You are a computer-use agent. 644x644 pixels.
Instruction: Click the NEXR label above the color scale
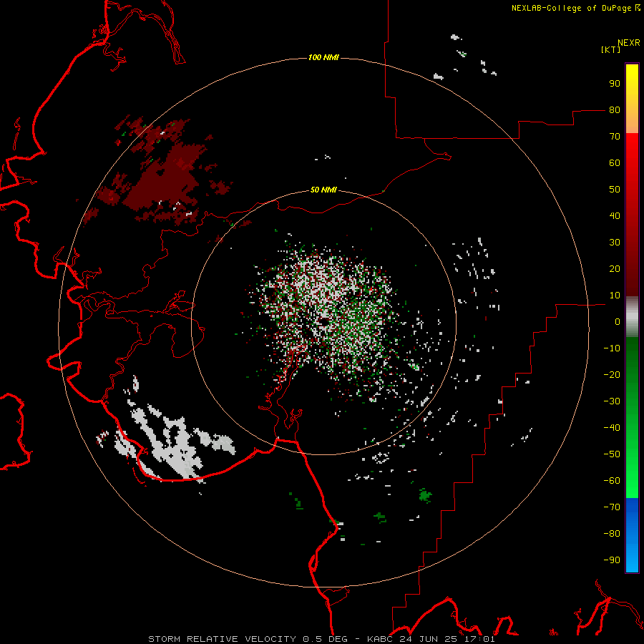[628, 43]
